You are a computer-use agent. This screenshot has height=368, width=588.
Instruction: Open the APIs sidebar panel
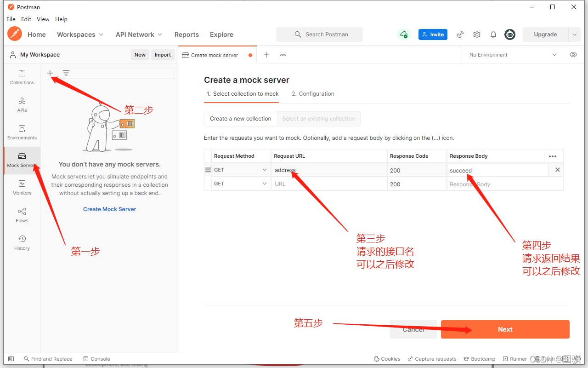[x=22, y=105]
